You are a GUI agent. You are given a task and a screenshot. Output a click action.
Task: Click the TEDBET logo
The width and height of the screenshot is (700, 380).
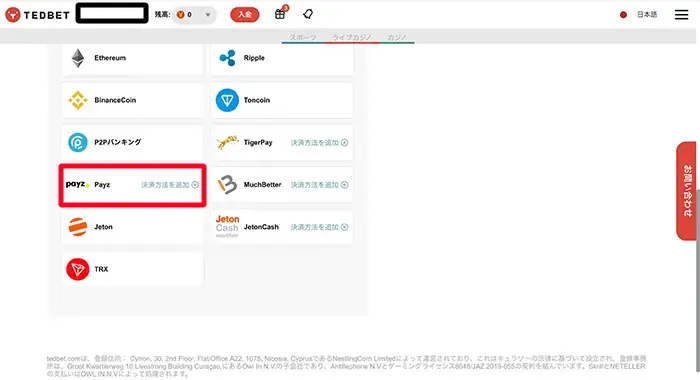click(x=38, y=15)
